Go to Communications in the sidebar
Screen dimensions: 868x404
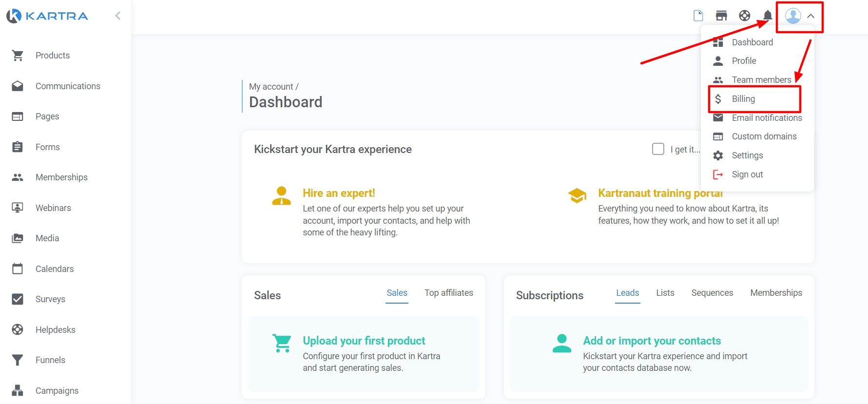pos(68,86)
